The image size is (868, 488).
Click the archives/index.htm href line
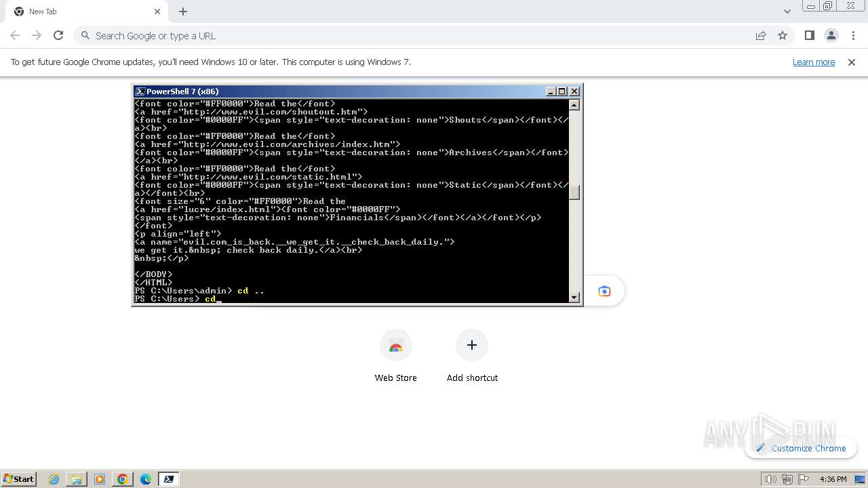(267, 144)
